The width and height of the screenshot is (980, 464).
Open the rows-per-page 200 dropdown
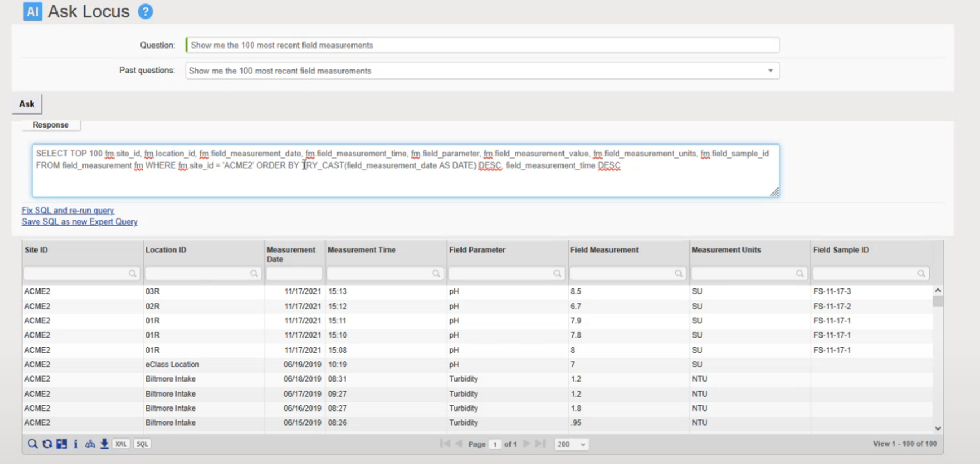coord(571,444)
